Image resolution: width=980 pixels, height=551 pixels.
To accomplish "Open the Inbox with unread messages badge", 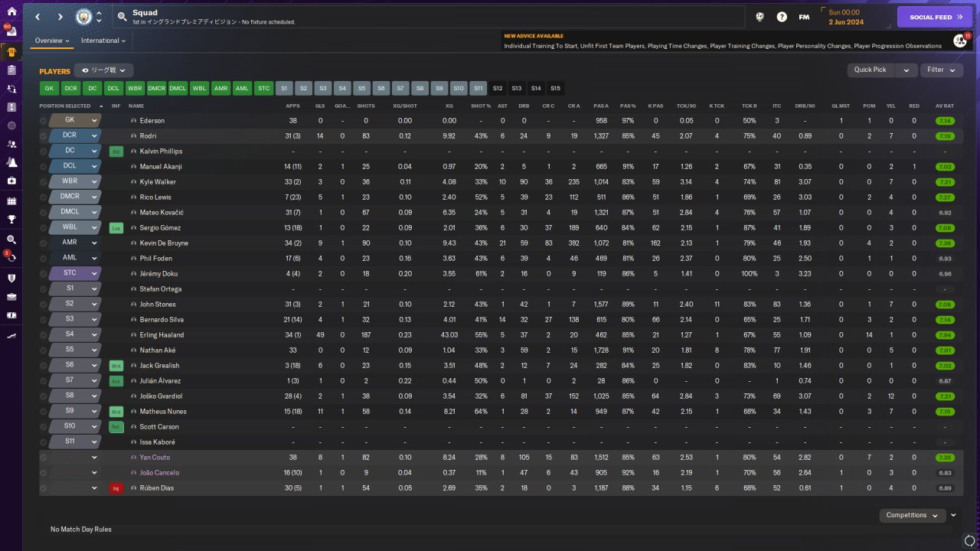I will coord(11,32).
